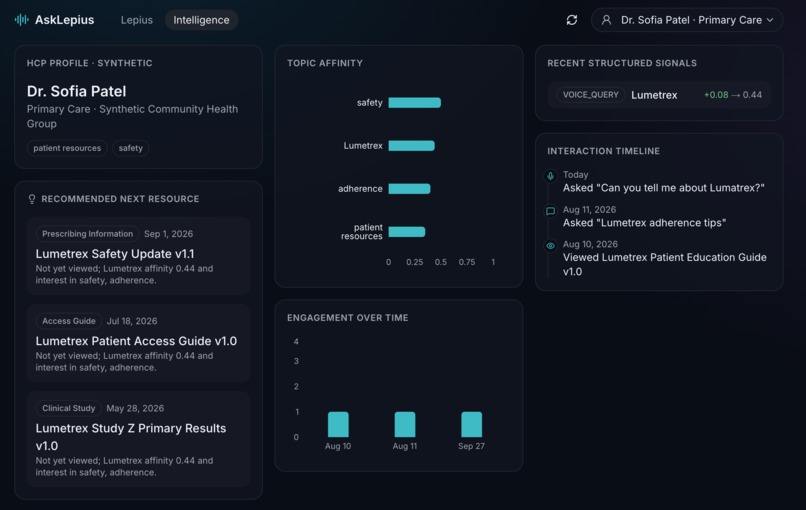Screen dimensions: 806x510
Task: Click the RECENT STRUCTURED SIGNALS title
Action: point(622,63)
